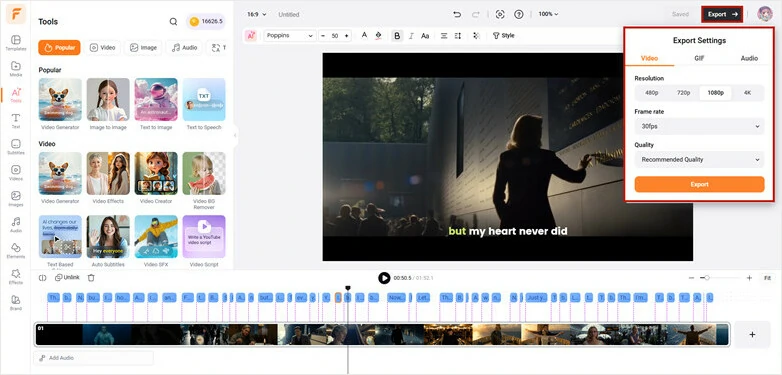Viewport: 782px width, 375px height.
Task: Click the undo arrow
Action: click(457, 14)
